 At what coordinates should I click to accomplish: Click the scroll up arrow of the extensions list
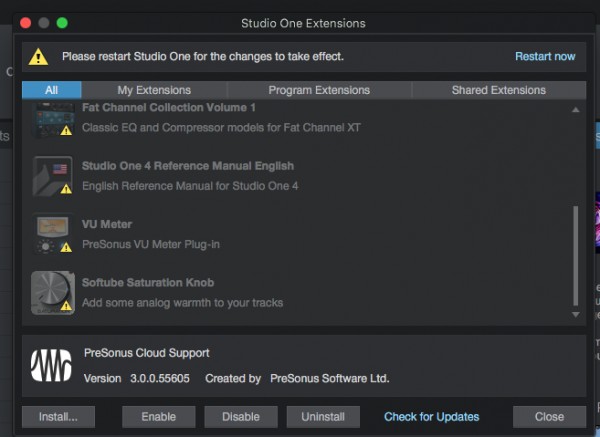click(575, 110)
